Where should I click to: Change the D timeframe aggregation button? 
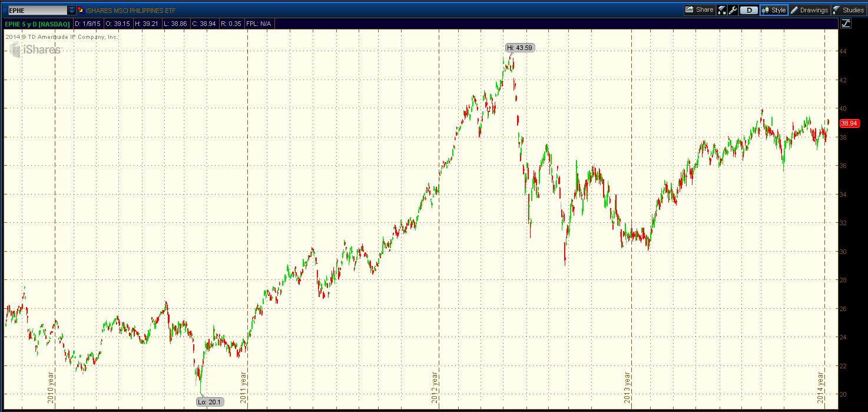(748, 10)
